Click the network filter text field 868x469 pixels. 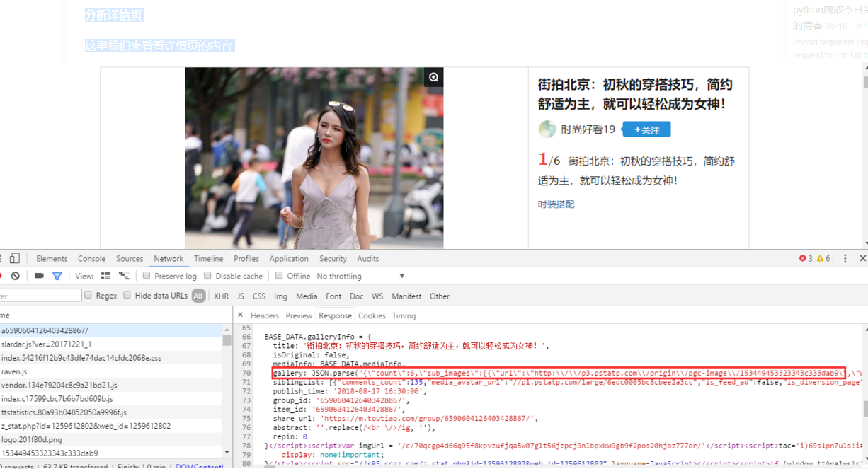(x=40, y=296)
